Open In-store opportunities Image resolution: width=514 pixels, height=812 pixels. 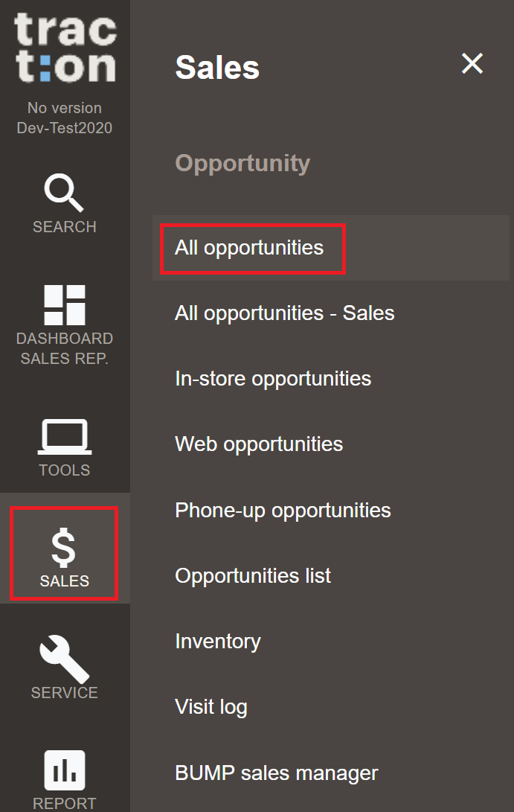pos(273,379)
